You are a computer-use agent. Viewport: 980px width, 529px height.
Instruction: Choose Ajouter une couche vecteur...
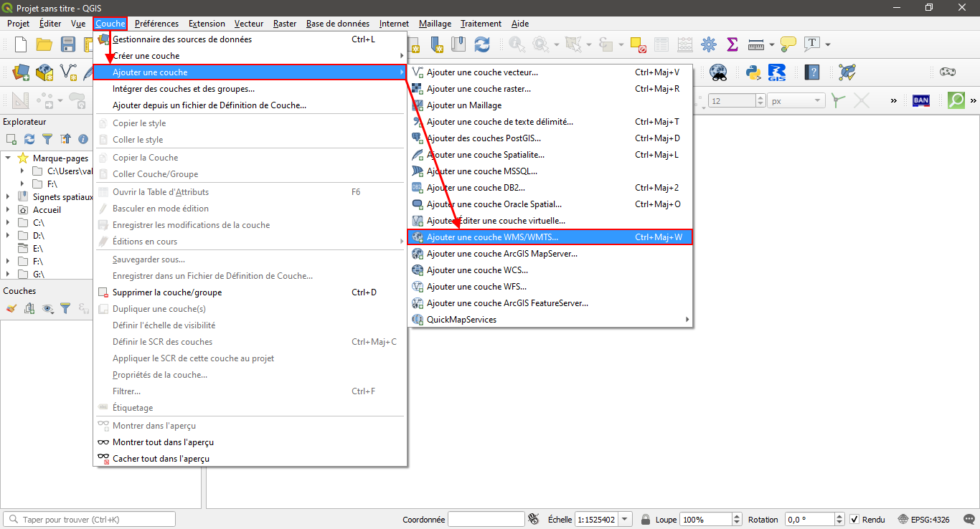pos(550,72)
